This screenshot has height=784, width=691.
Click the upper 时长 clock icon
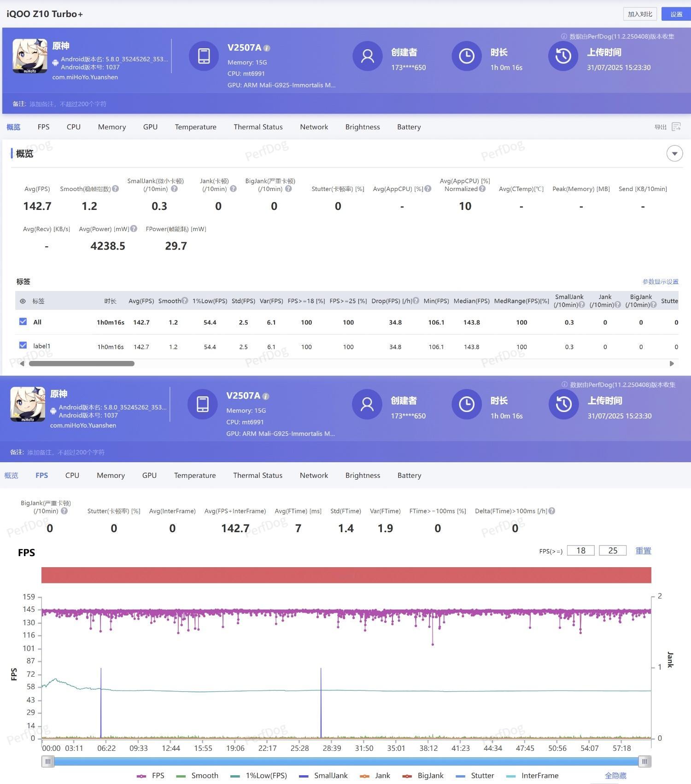point(466,56)
